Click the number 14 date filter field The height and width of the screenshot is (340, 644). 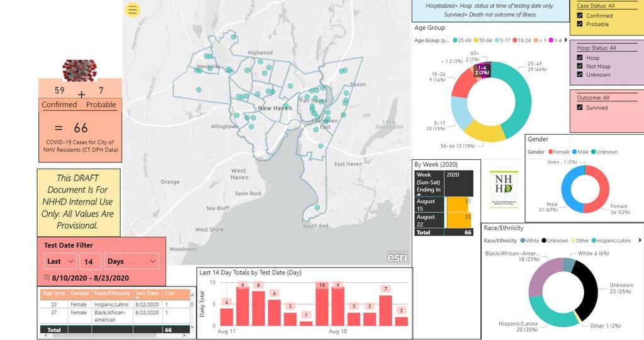(91, 261)
